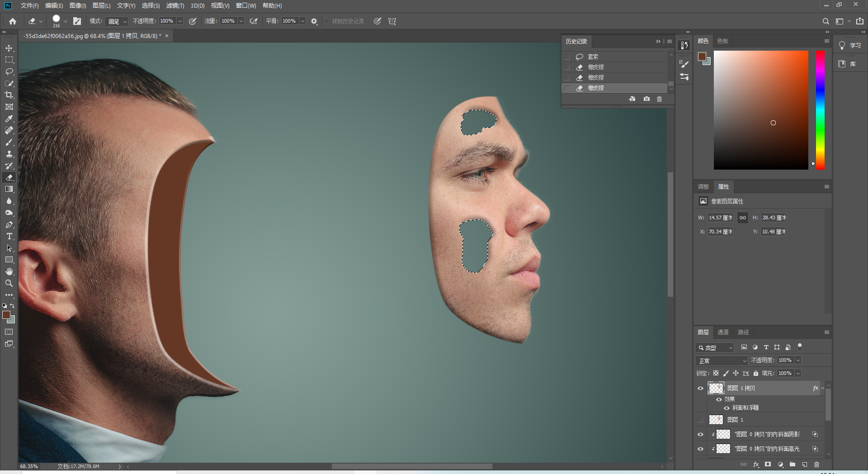
Task: Create new snapshot camera icon in History
Action: (646, 99)
